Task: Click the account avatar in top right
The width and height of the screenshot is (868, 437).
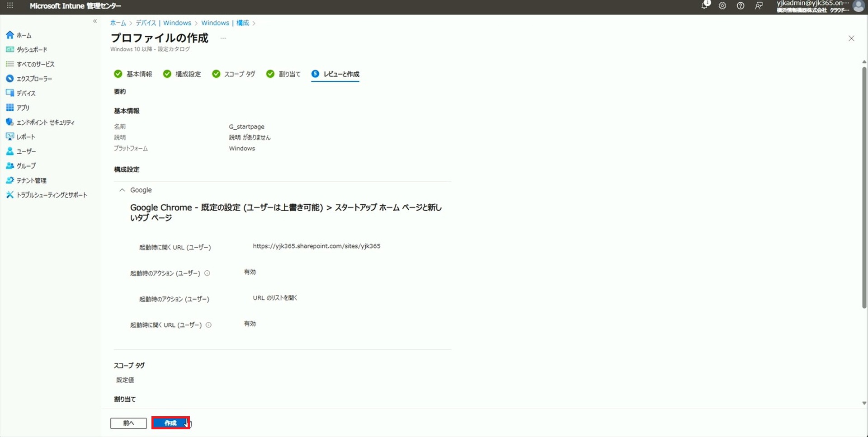Action: [x=858, y=6]
